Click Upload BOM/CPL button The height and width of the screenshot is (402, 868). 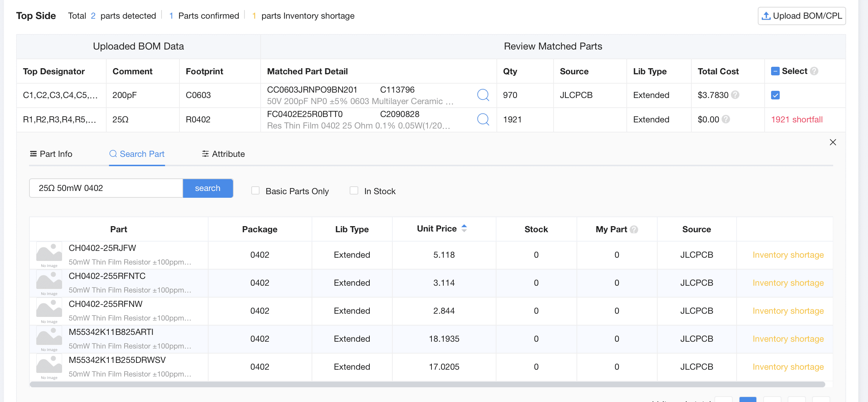point(802,16)
